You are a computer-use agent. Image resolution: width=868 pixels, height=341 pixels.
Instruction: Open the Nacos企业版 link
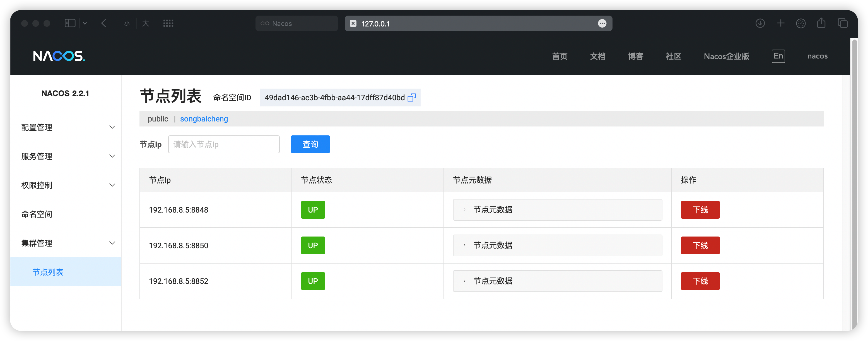(726, 56)
